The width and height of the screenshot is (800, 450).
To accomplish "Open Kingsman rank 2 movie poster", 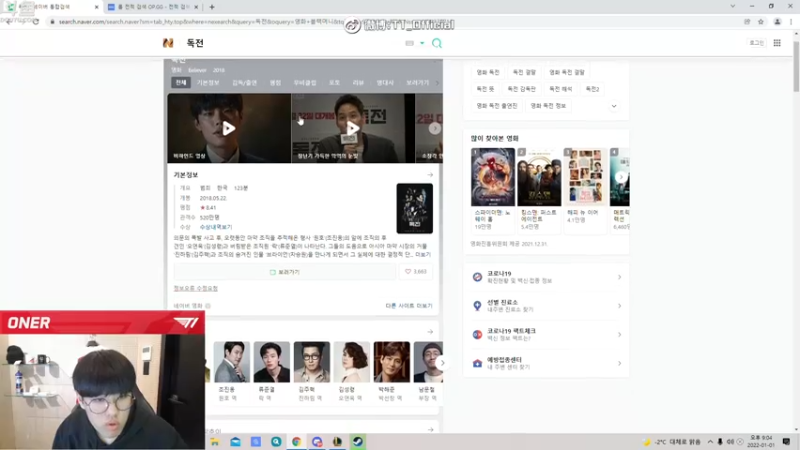I will click(539, 177).
